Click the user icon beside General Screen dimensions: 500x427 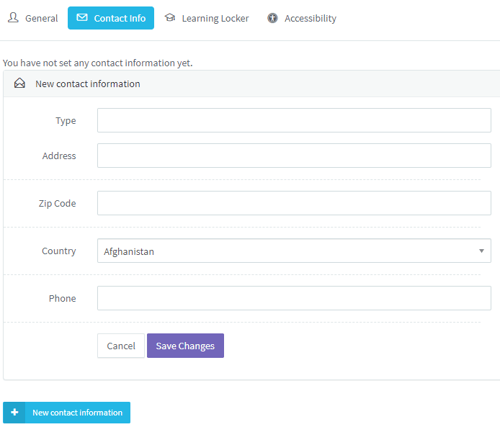(13, 17)
